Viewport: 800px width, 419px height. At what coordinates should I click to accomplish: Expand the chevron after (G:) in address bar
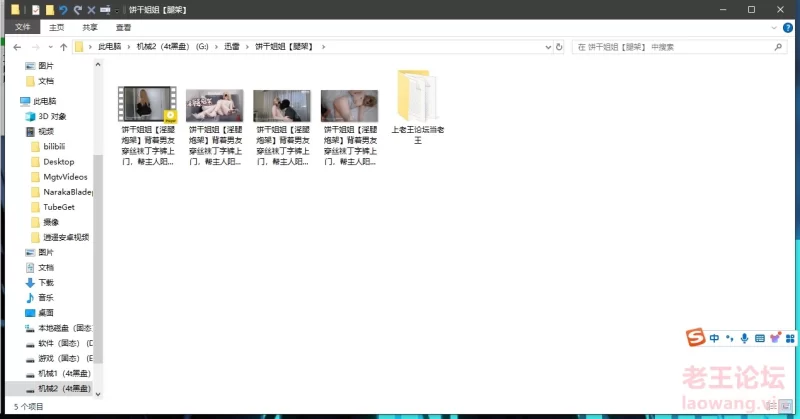(x=216, y=46)
